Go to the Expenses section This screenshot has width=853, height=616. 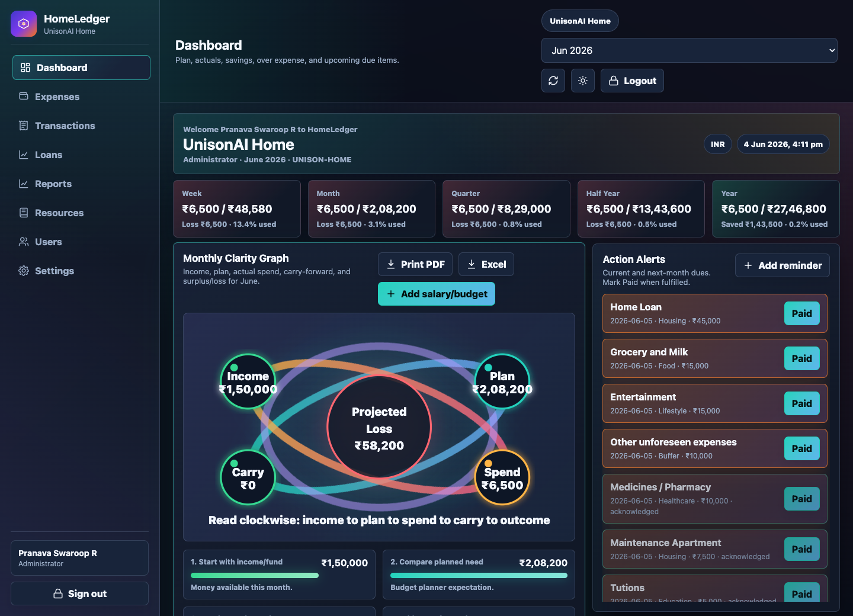pos(81,97)
